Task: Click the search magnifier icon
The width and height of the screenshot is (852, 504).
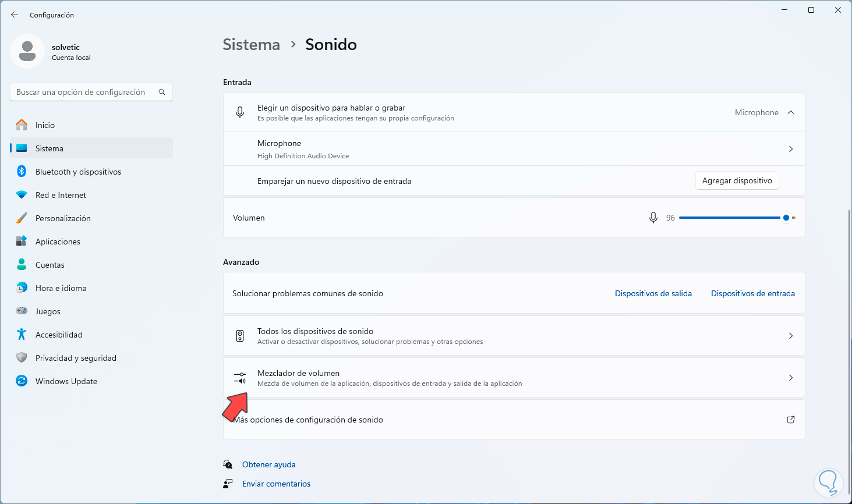Action: [162, 92]
